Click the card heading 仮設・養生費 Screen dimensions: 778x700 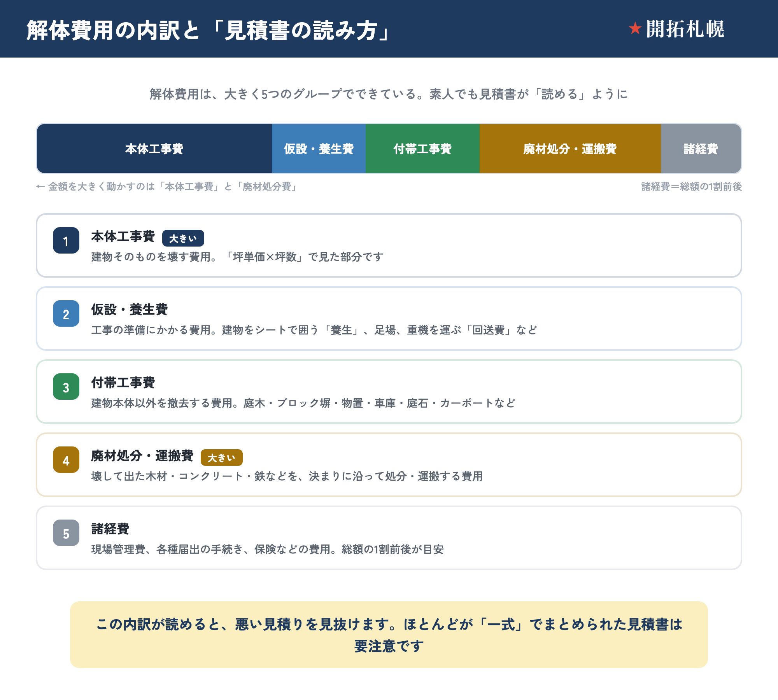coord(130,310)
